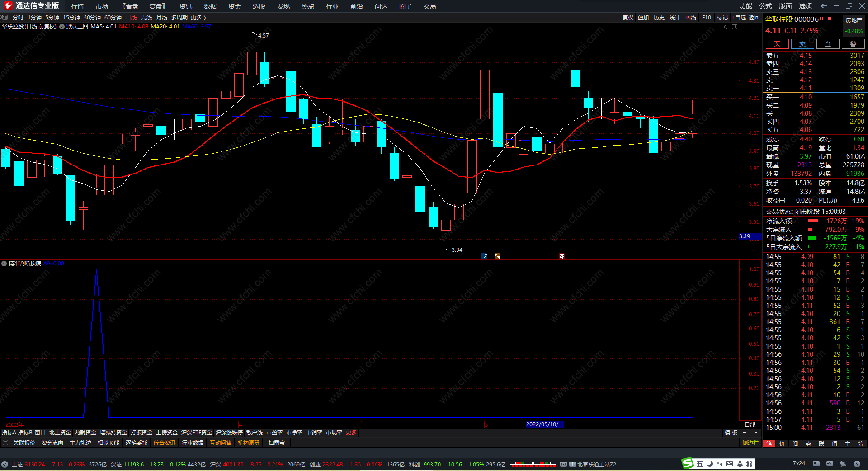Image resolution: width=868 pixels, height=471 pixels.
Task: Toggle the 筹 chips view
Action: click(x=861, y=444)
